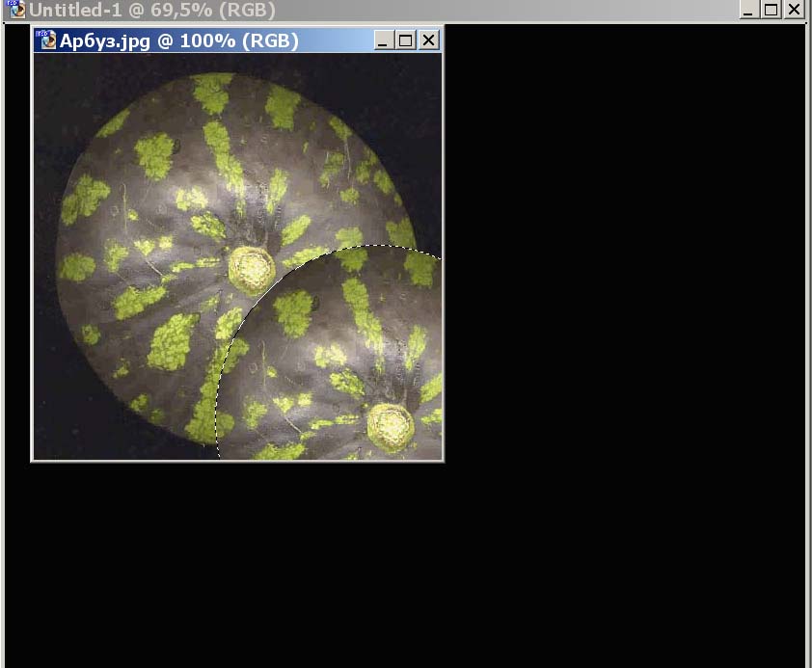Click the Арбуз.jpg title bar icon
This screenshot has width=812, height=668.
(46, 40)
